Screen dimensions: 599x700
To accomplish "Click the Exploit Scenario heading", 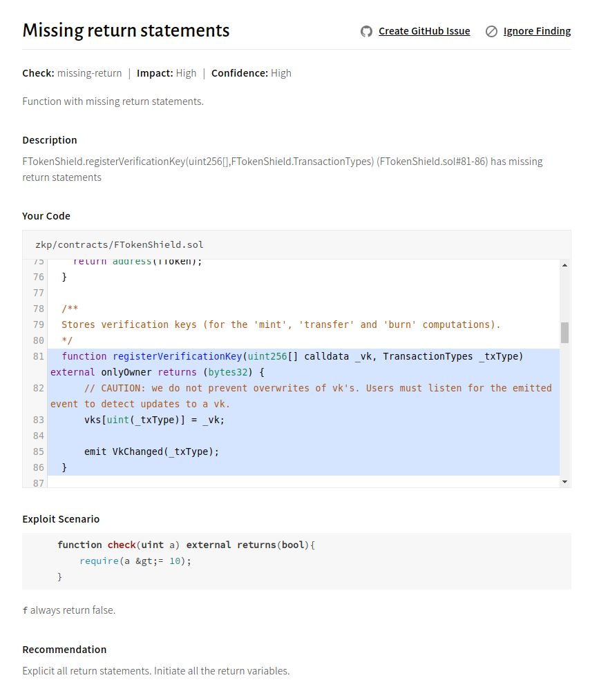I will [61, 519].
